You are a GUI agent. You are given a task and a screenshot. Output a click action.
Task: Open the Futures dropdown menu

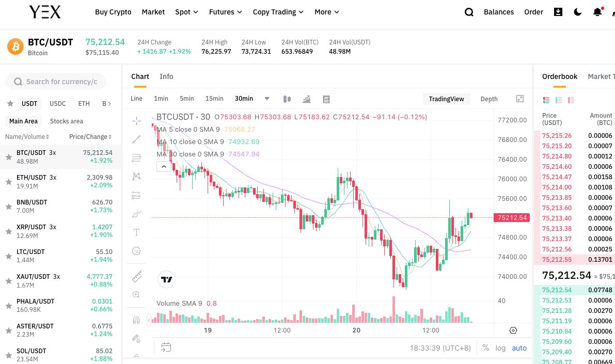tap(225, 12)
